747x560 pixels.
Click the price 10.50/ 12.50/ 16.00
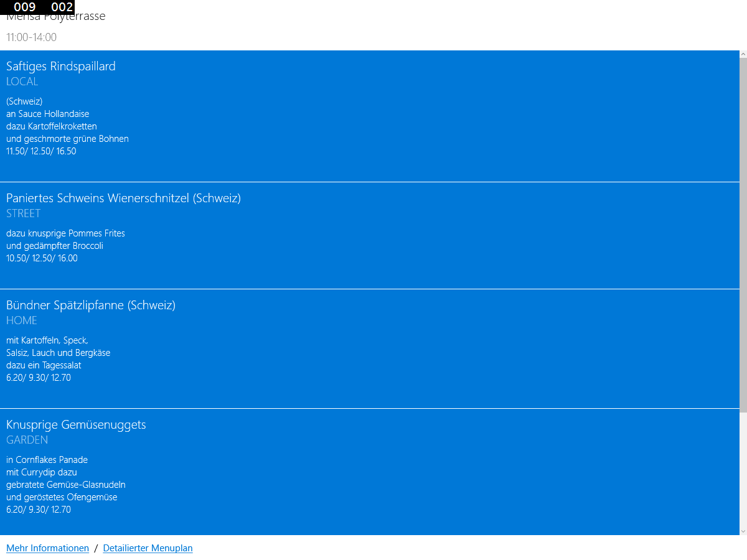click(42, 258)
